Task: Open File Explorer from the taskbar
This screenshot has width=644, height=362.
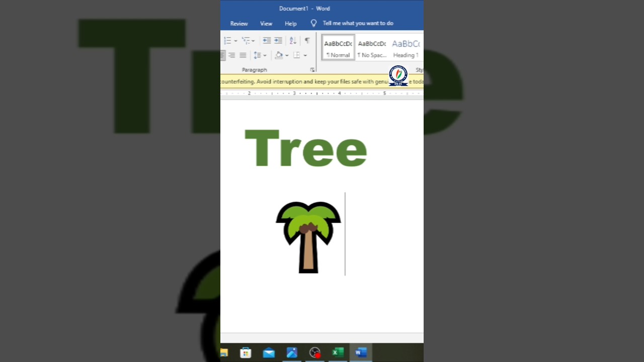Action: click(x=224, y=353)
